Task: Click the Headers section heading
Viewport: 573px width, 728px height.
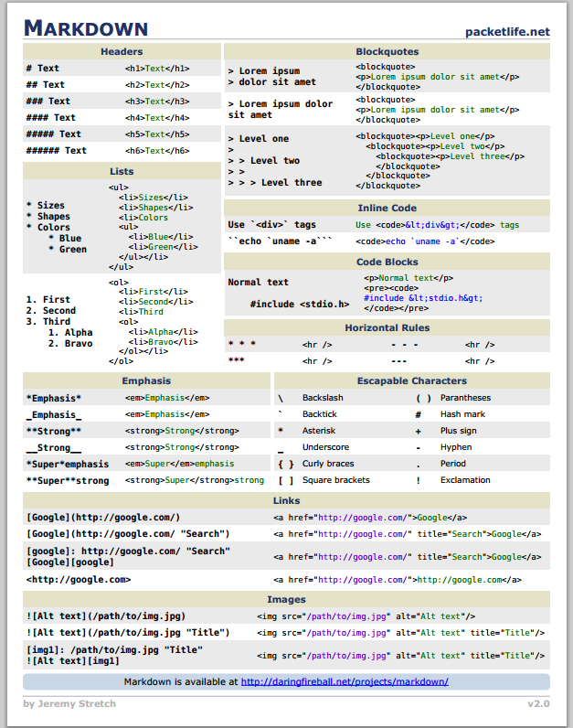Action: click(x=122, y=51)
